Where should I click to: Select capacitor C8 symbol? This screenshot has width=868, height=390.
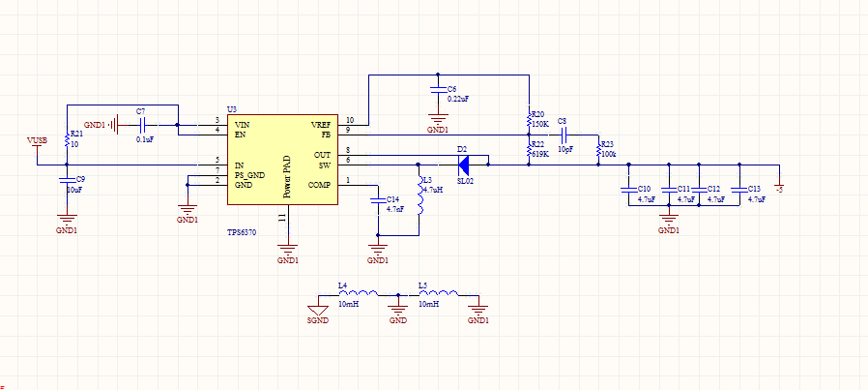pos(565,135)
